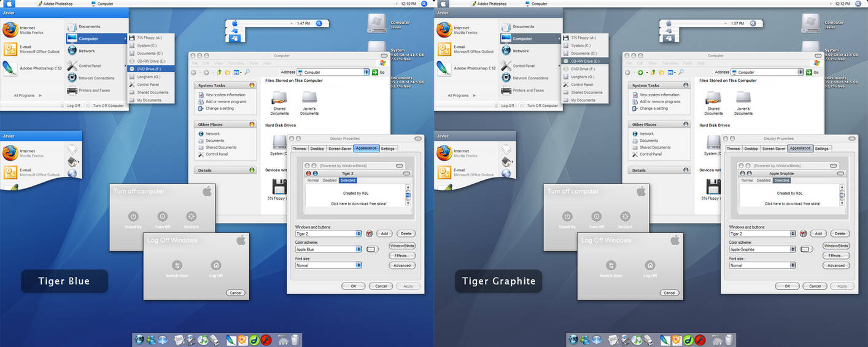Select highlighted CD-RW Drive (E:) in Tiger Graphite flyout
This screenshot has width=868, height=347.
(x=585, y=61)
